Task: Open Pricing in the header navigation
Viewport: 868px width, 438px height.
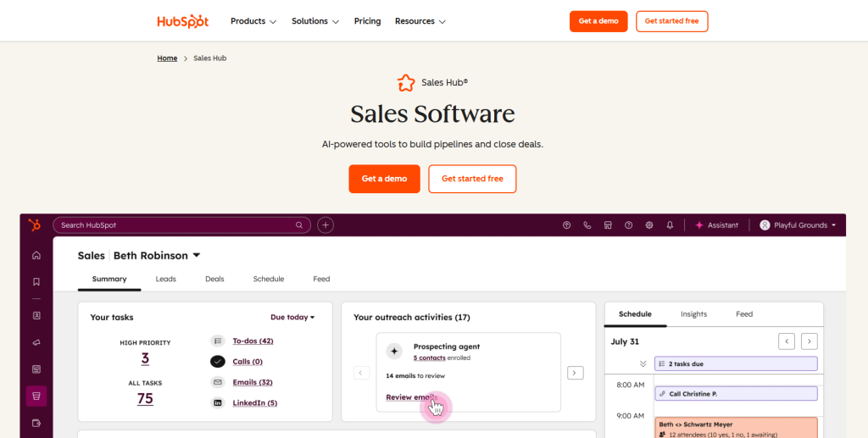Action: (368, 21)
